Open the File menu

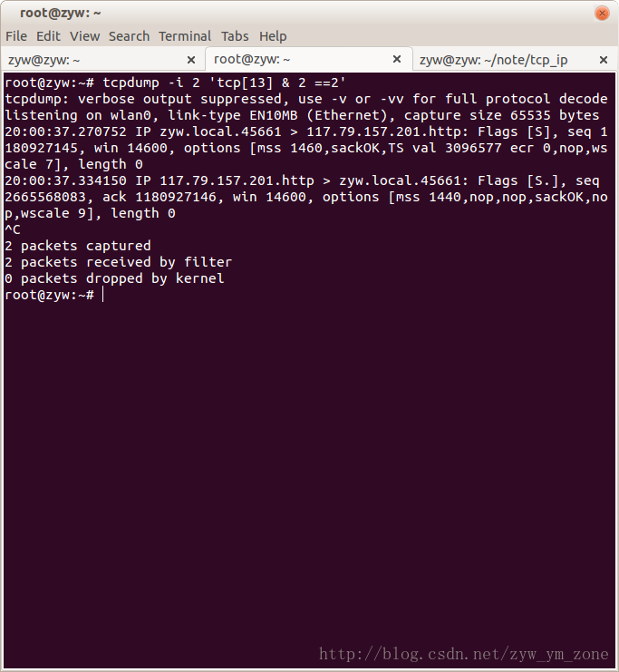[16, 36]
